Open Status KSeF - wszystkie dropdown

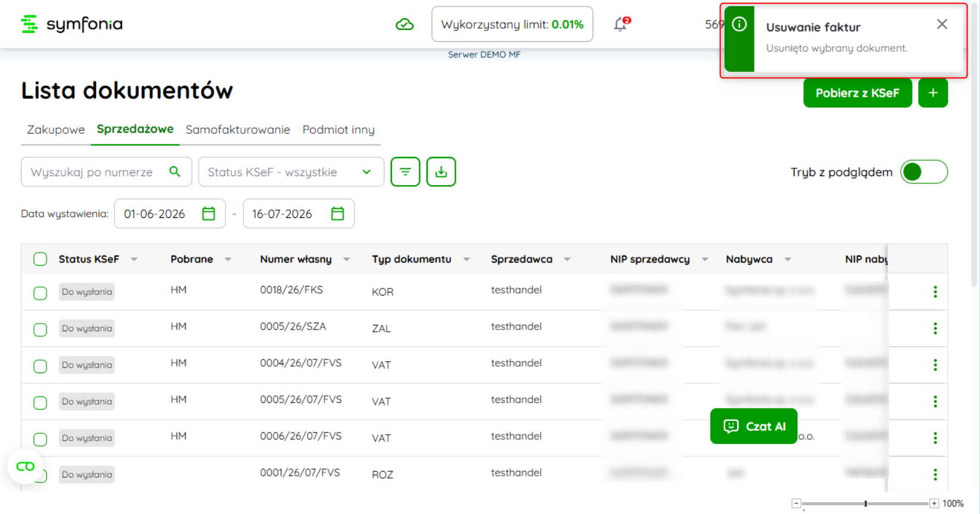(291, 172)
